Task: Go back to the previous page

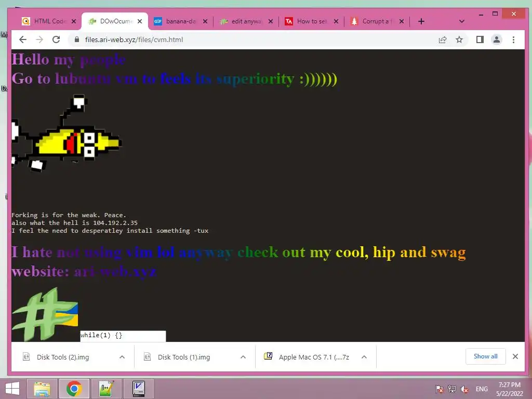Action: pyautogui.click(x=23, y=39)
